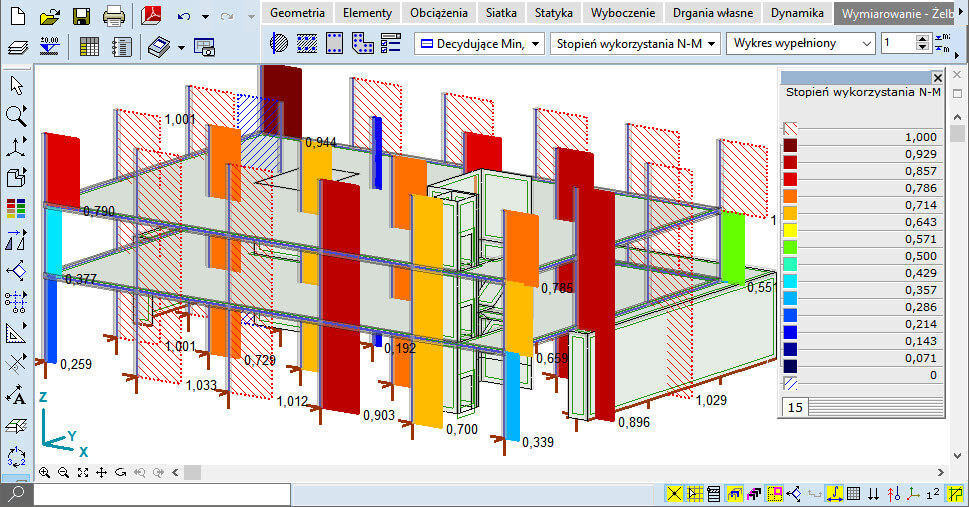969x507 pixels.
Task: Click the color coding palette icon
Action: pos(16,208)
